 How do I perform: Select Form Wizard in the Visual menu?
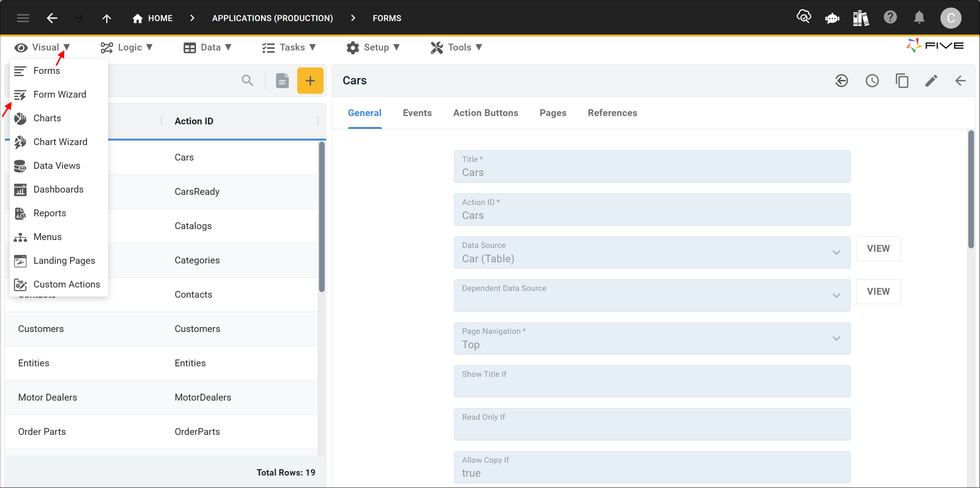(x=59, y=95)
